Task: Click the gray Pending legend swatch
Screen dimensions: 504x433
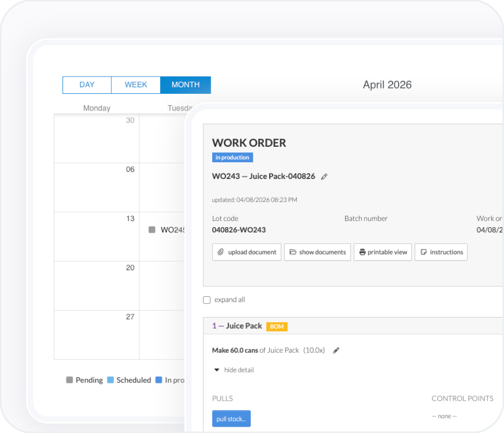Action: pos(70,380)
